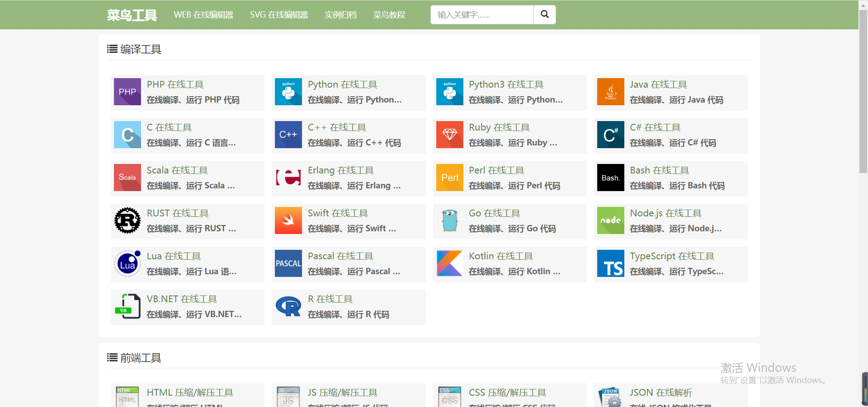Click the VB.NET file icon
The width and height of the screenshot is (868, 407).
127,306
